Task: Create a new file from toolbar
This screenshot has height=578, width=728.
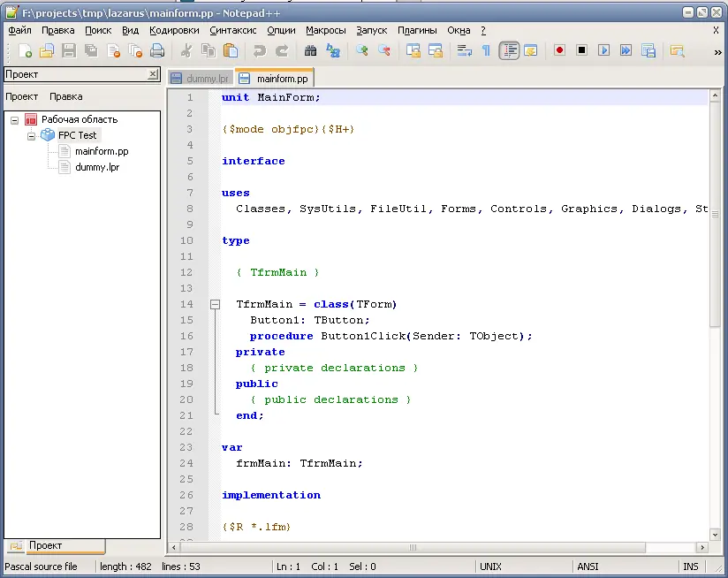Action: point(25,50)
